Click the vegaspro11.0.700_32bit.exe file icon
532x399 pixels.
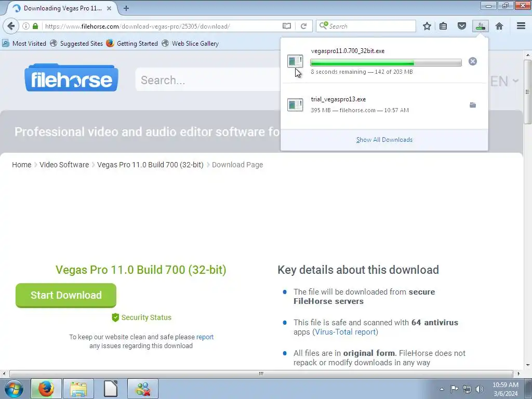pos(295,61)
